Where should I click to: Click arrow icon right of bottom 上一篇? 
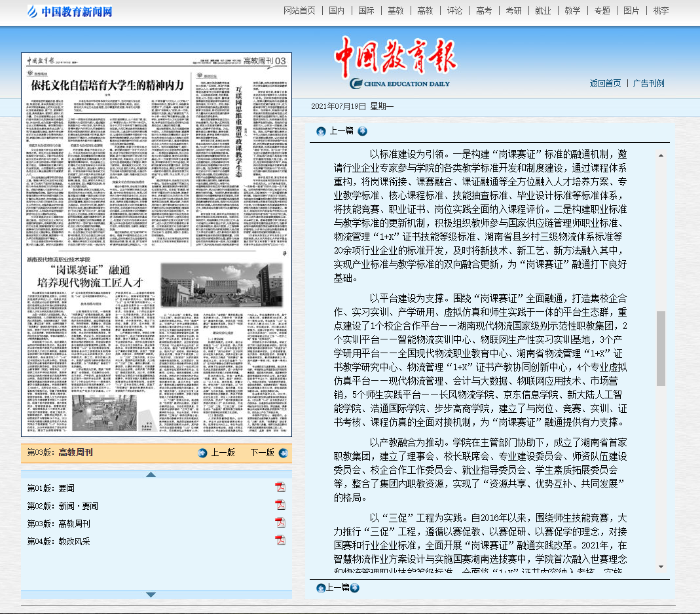tap(355, 588)
